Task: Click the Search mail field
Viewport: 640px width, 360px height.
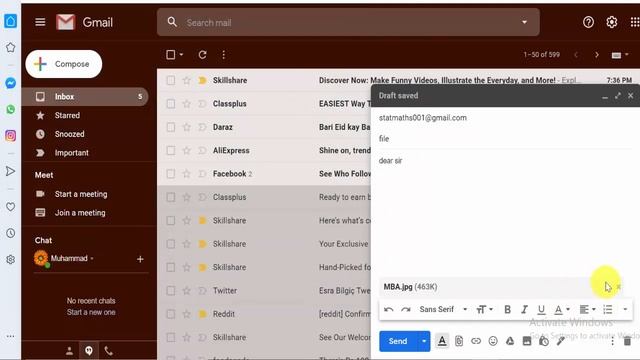Action: coord(348,22)
